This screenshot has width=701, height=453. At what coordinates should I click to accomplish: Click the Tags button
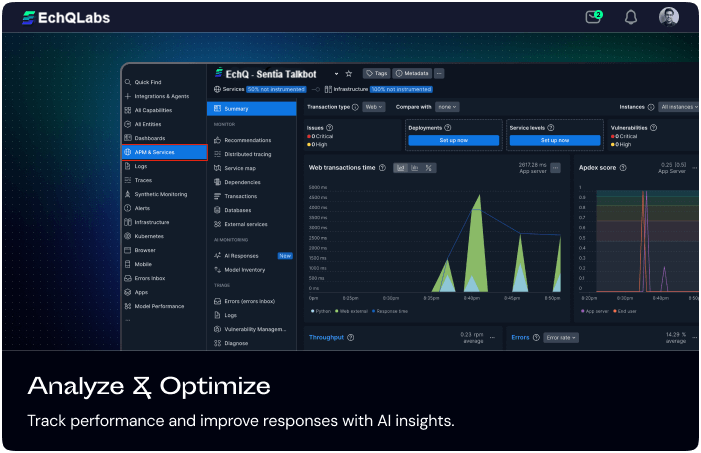tap(376, 73)
